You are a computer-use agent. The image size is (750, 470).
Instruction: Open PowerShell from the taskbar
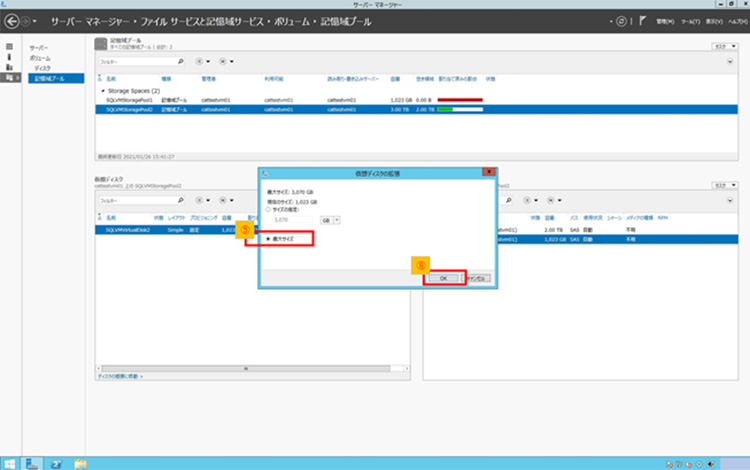(x=57, y=463)
